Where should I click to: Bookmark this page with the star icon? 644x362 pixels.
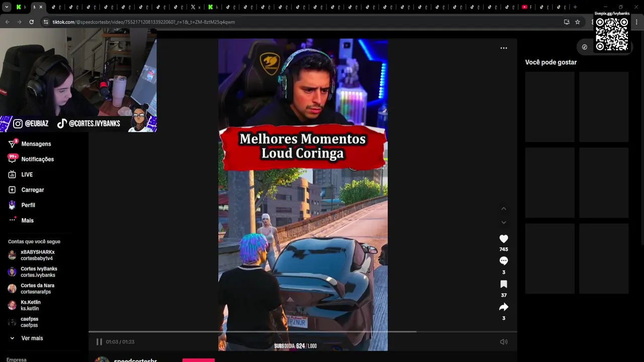point(578,22)
